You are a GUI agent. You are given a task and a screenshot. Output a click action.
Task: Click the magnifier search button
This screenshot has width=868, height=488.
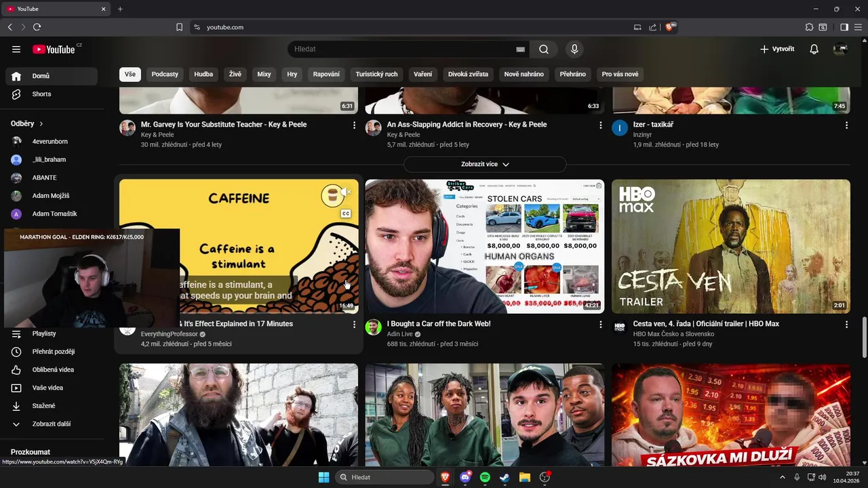(x=544, y=49)
